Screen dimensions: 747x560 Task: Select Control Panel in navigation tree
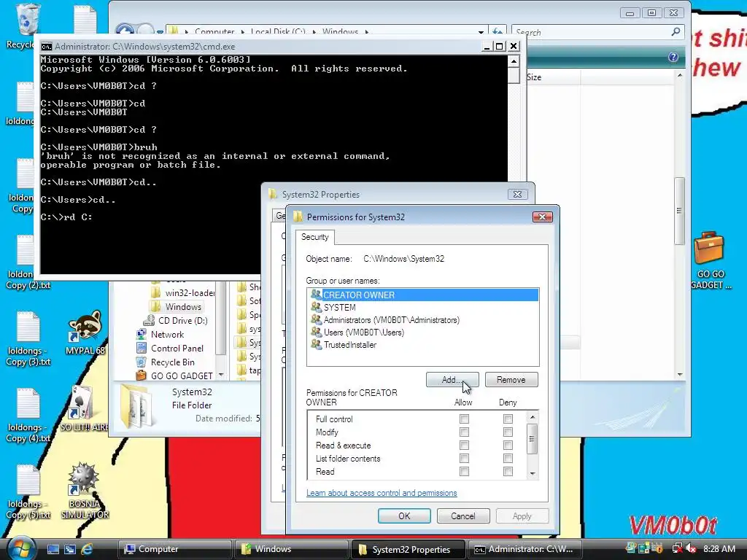177,348
